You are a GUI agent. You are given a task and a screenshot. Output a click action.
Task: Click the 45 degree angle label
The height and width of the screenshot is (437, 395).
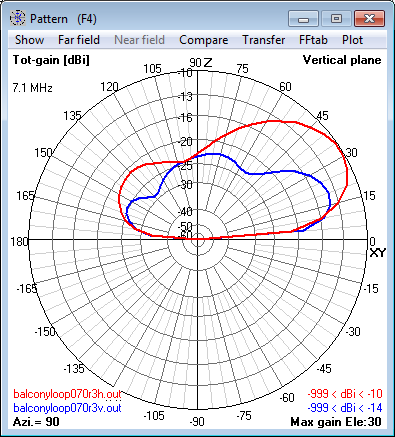(x=322, y=116)
